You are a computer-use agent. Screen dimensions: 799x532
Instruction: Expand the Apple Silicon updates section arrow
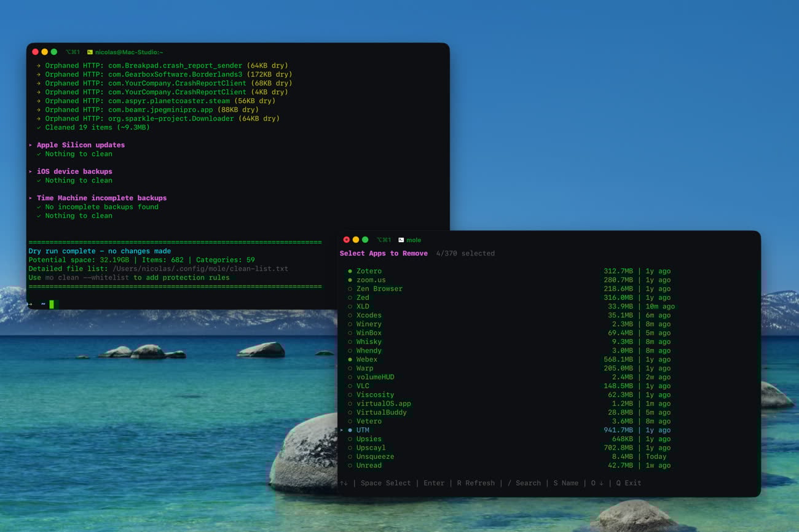pyautogui.click(x=31, y=145)
